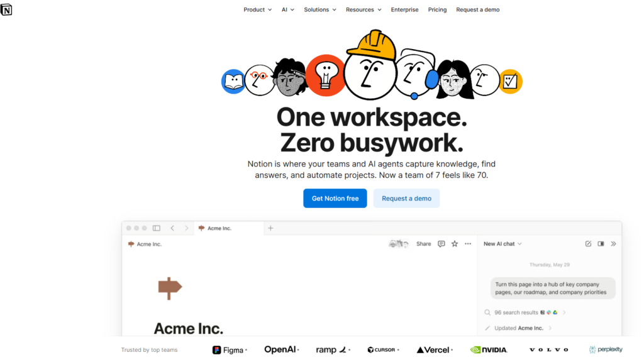Expand the Solutions dropdown menu

(x=319, y=9)
